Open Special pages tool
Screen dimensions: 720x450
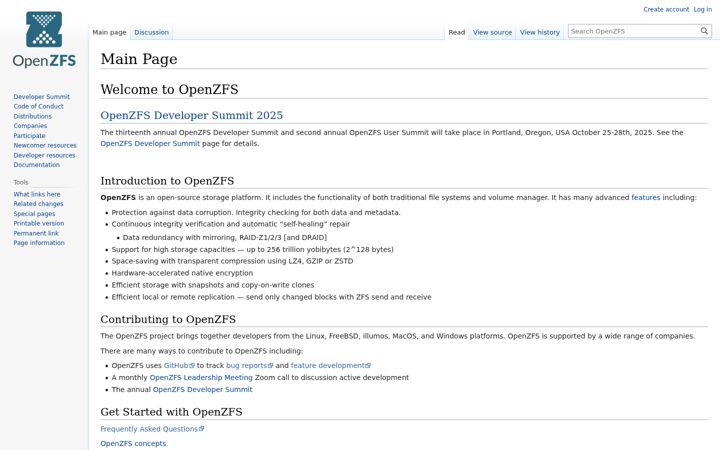[34, 214]
